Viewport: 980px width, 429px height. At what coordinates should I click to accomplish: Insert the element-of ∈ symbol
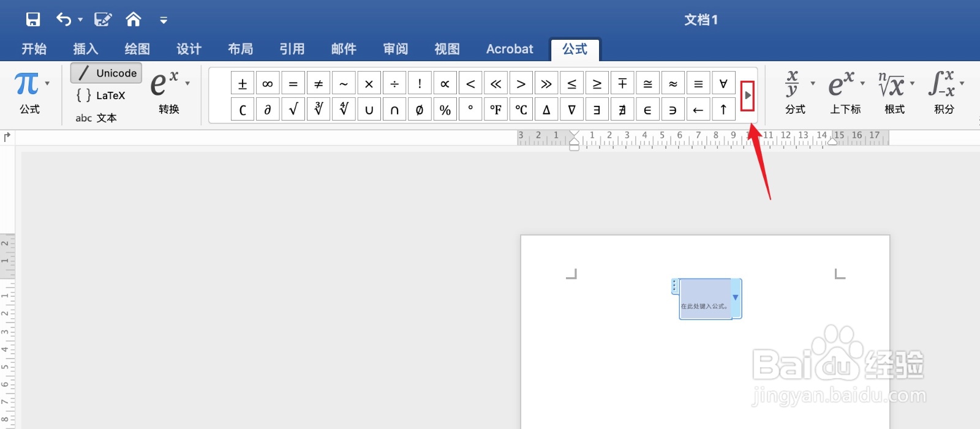(x=647, y=110)
